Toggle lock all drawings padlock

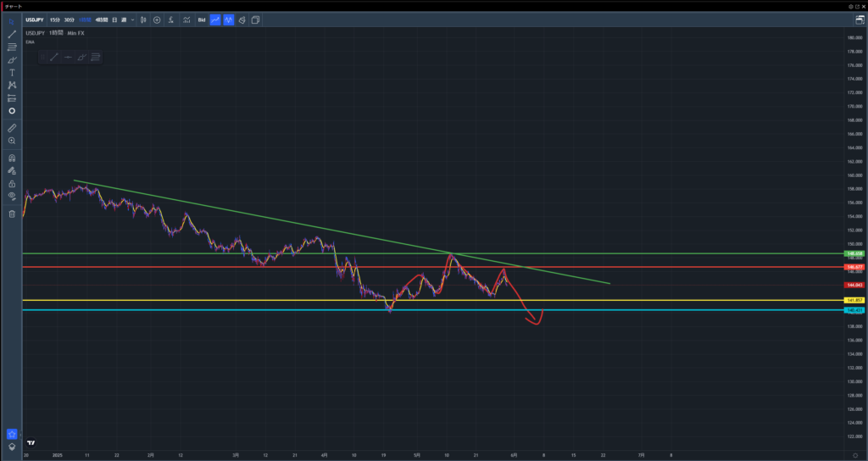pos(12,183)
